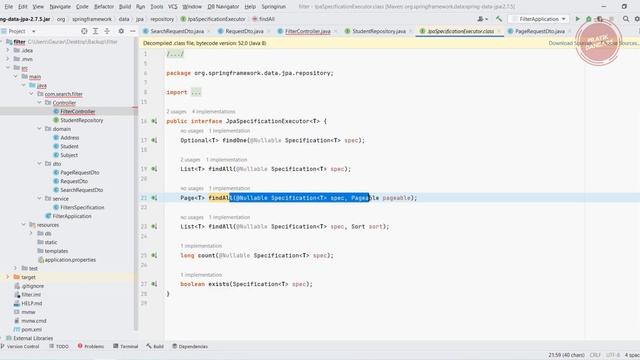The height and width of the screenshot is (360, 640).
Task: Click gutter icon on the findOne line
Action: coord(154,140)
